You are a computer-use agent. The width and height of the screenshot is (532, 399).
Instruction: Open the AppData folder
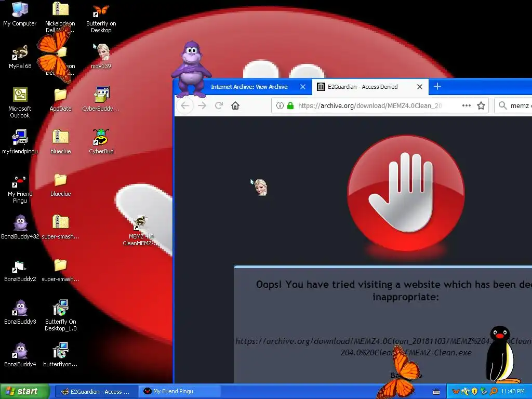click(x=60, y=100)
